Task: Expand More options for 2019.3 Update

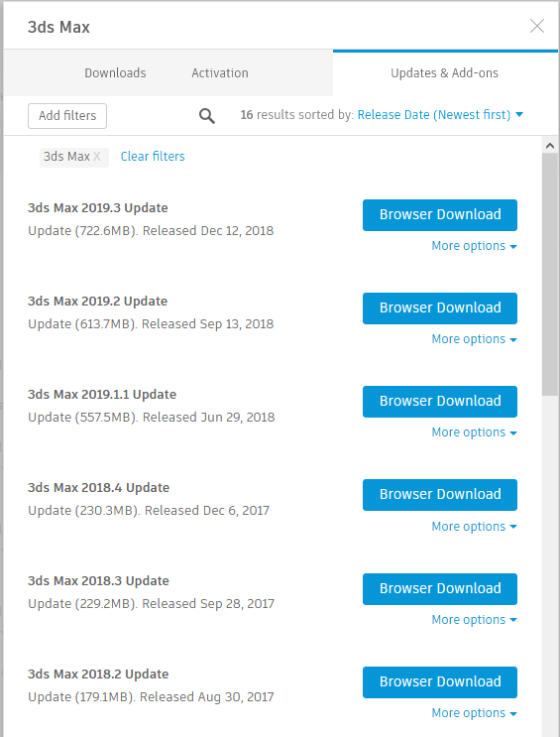Action: [474, 246]
